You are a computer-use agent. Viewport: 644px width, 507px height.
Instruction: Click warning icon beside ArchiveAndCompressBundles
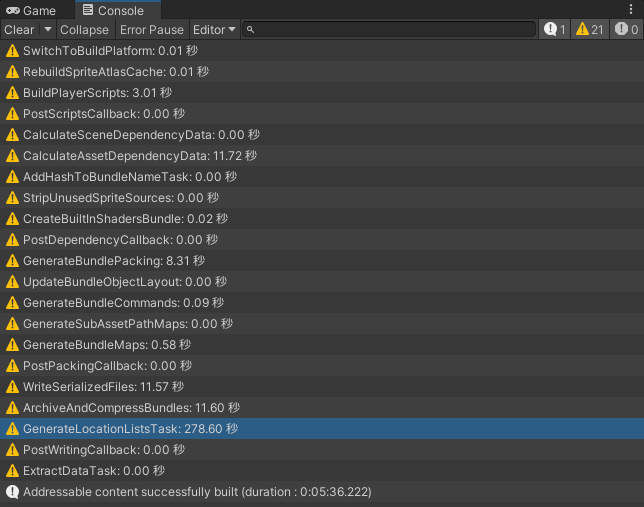12,408
